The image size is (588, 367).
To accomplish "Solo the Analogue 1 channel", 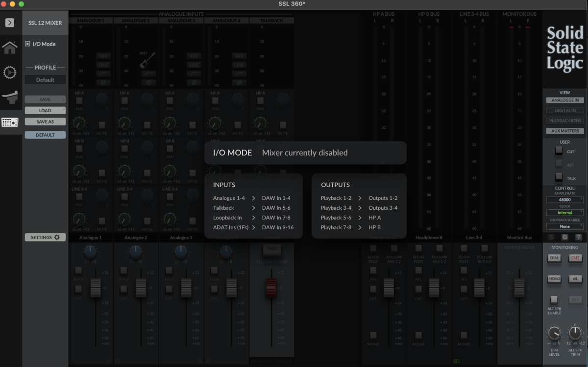I will point(78,270).
